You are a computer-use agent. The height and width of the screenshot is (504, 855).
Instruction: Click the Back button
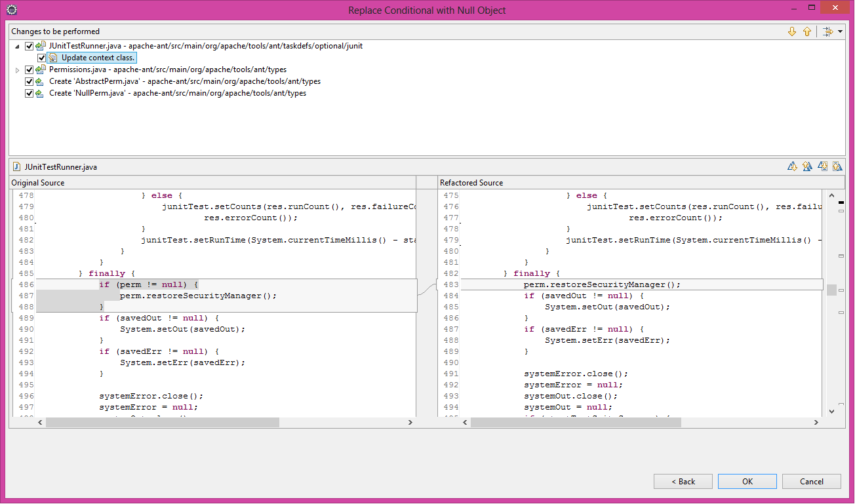tap(683, 481)
